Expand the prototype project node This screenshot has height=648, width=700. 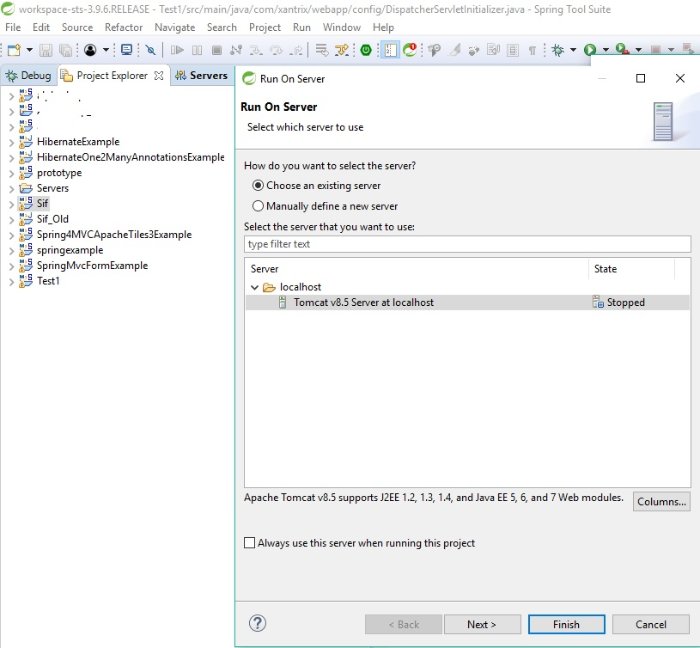[x=12, y=173]
